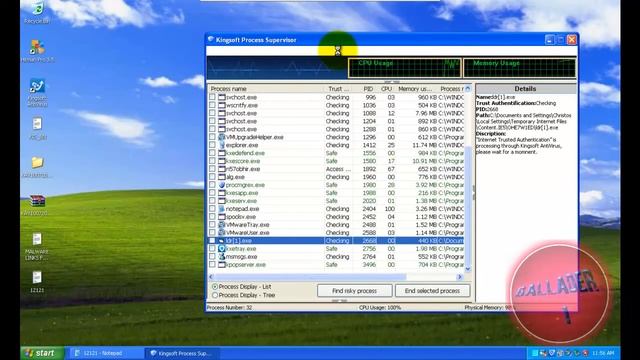The height and width of the screenshot is (360, 640).
Task: Click the kxedefend.exe window icon
Action: pos(222,153)
